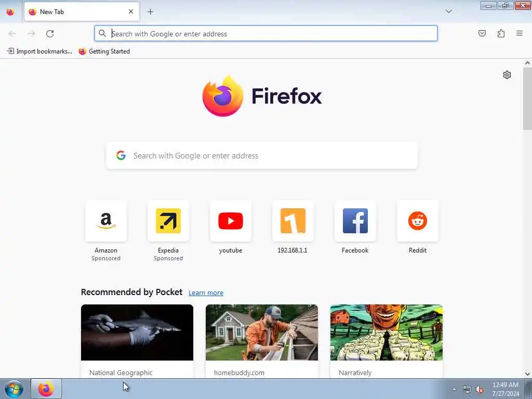The width and height of the screenshot is (532, 399).
Task: Open the National Geographic story thumbnail
Action: pyautogui.click(x=137, y=332)
